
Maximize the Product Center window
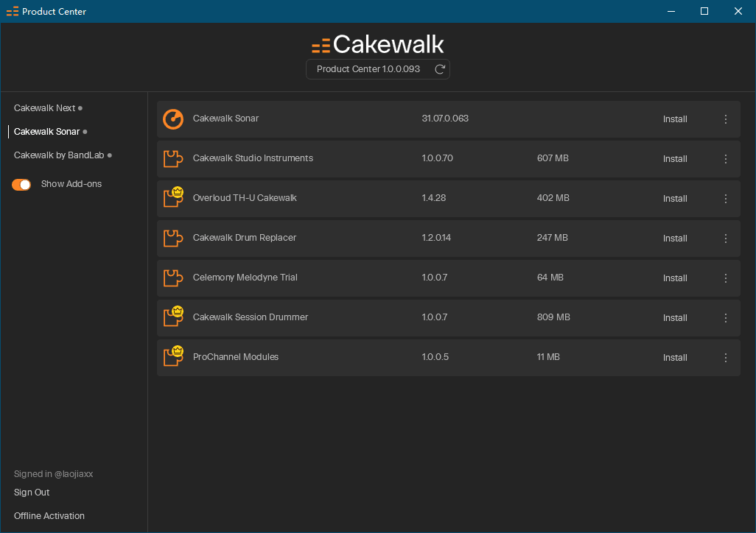click(x=704, y=11)
